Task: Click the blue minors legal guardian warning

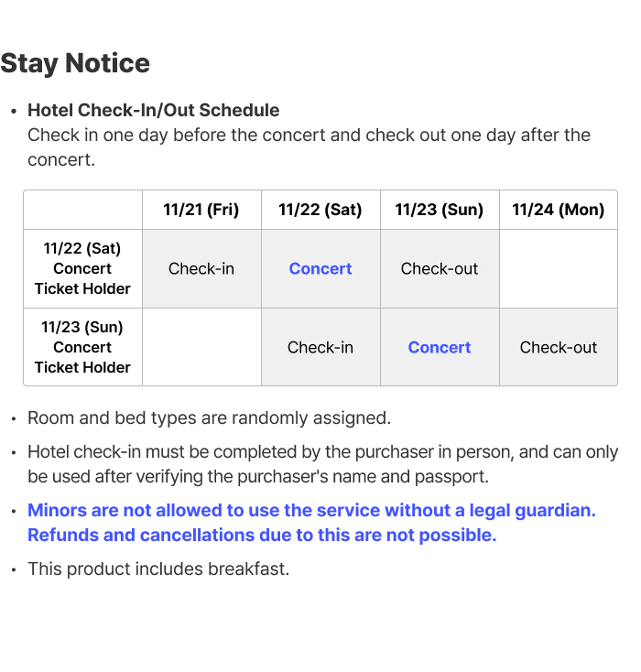Action: 311,523
